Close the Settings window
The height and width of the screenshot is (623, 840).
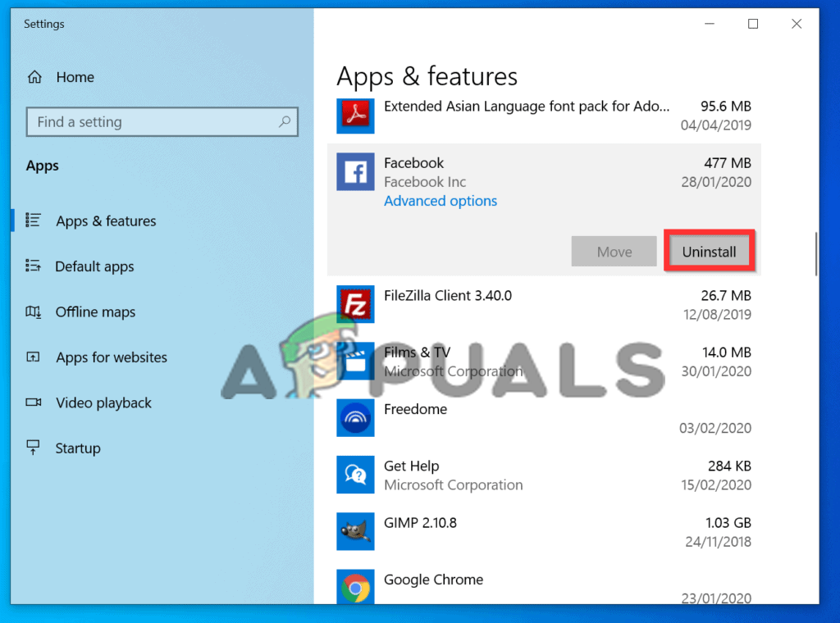pyautogui.click(x=797, y=24)
